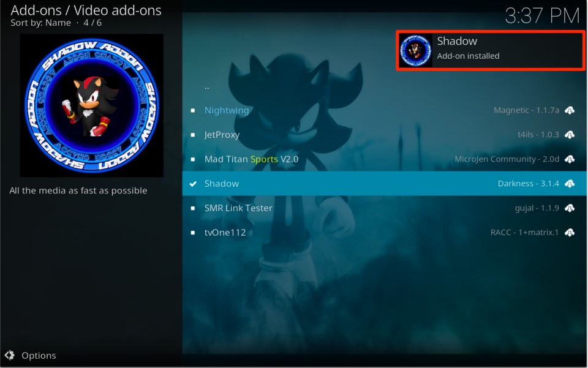Open the Nightwing add-on entry
Screen dimensions: 588x368
tap(385, 110)
